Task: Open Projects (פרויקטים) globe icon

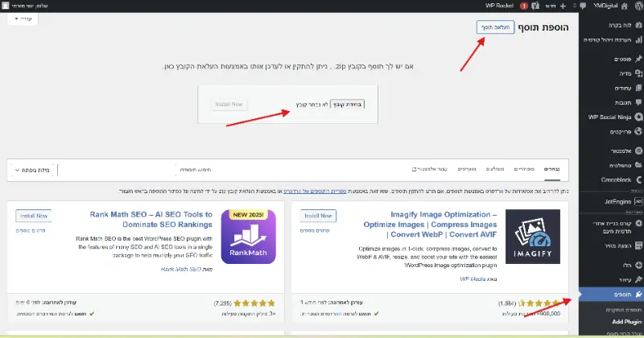Action: (638, 131)
